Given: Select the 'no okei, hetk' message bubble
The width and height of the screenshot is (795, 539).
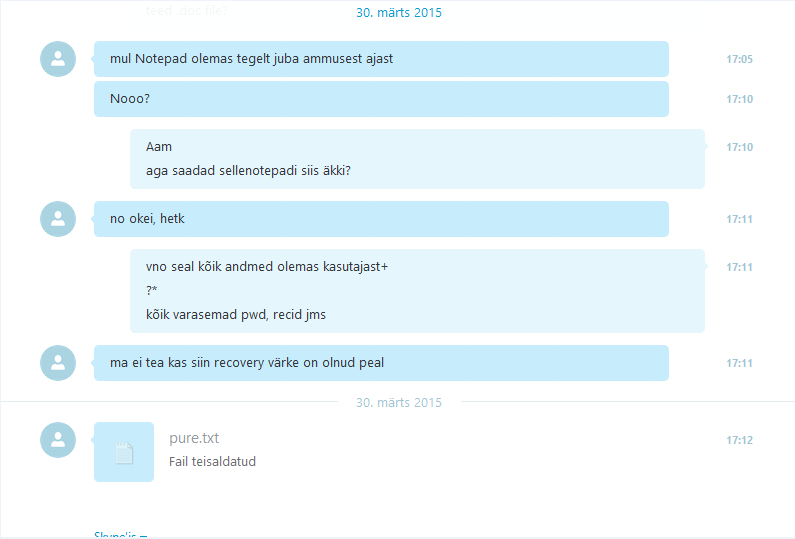Looking at the screenshot, I should coord(381,219).
